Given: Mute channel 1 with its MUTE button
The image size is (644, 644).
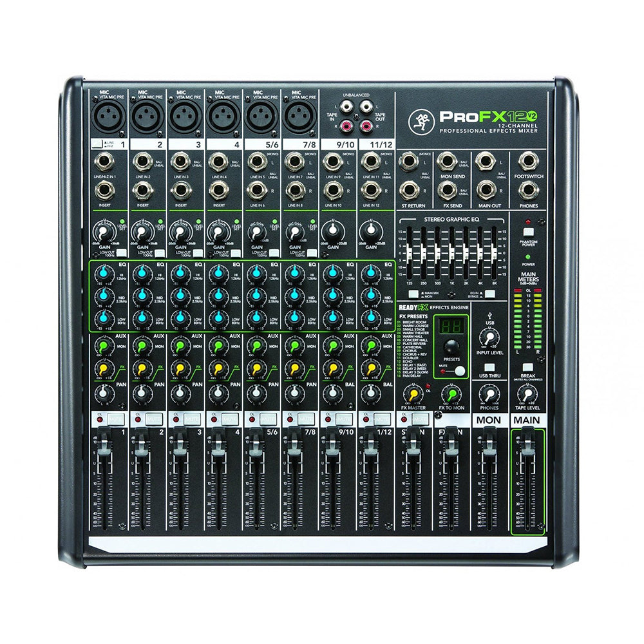Looking at the screenshot, I should pyautogui.click(x=115, y=419).
